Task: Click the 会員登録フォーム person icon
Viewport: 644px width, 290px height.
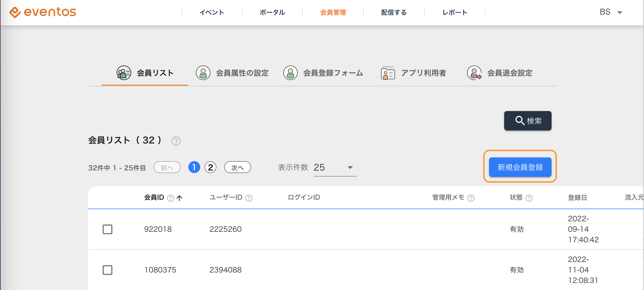Action: tap(290, 73)
